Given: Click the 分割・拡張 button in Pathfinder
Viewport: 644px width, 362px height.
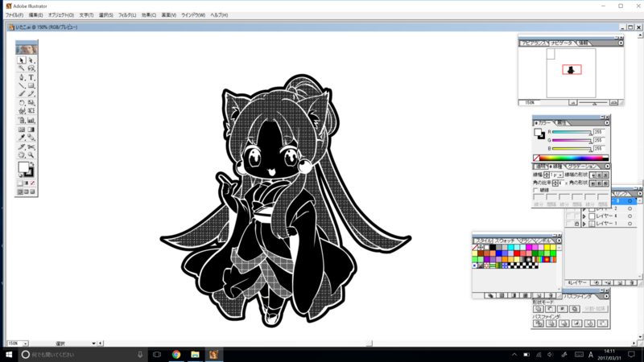Looking at the screenshot, I should point(595,309).
